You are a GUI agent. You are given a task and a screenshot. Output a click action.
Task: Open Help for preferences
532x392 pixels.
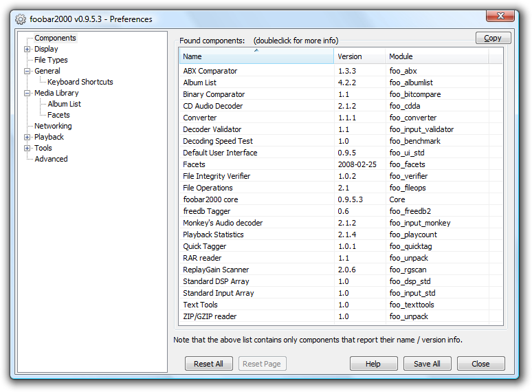373,364
